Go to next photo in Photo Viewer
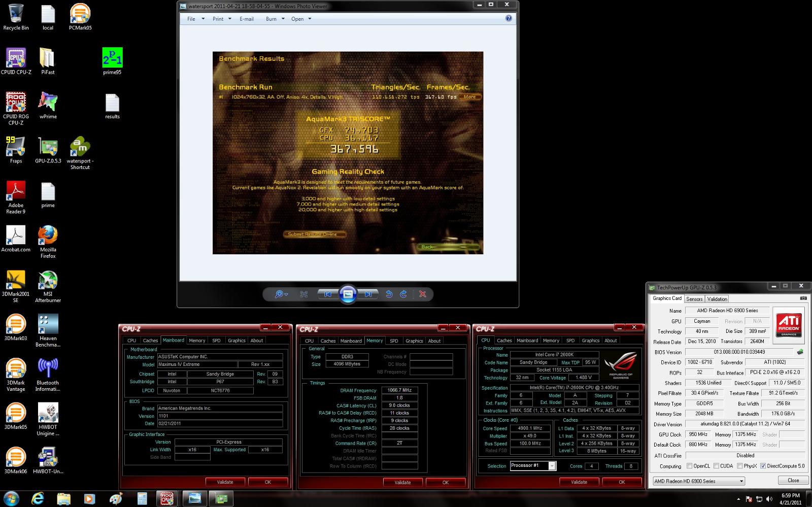This screenshot has height=507, width=812. [368, 294]
